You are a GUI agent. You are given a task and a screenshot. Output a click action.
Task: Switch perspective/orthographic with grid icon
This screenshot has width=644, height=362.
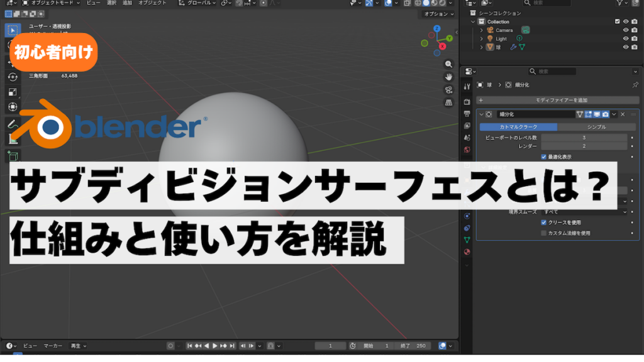click(x=449, y=102)
